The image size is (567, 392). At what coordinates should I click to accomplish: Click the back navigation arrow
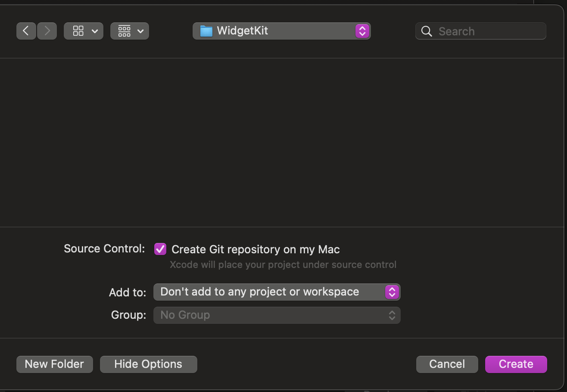[x=26, y=31]
